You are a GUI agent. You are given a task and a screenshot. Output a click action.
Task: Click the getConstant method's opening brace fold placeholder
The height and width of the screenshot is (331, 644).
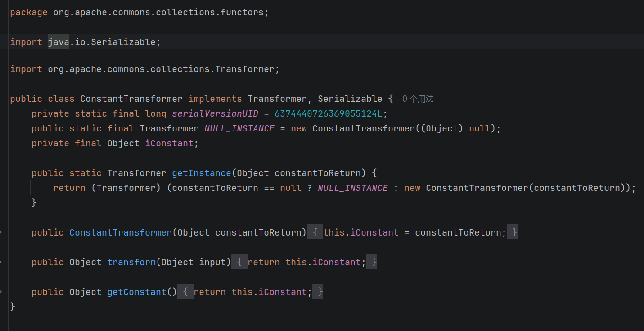185,292
